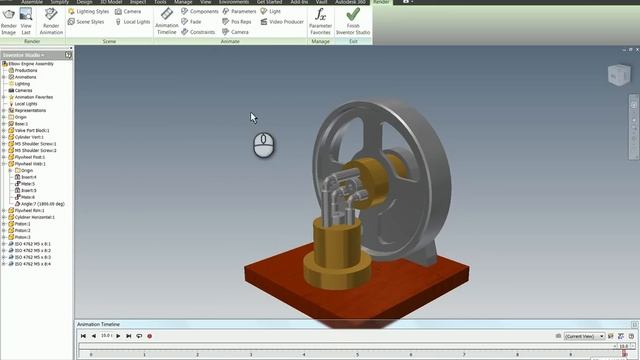Select Lighting in browser tree
The width and height of the screenshot is (640, 360).
(x=19, y=84)
